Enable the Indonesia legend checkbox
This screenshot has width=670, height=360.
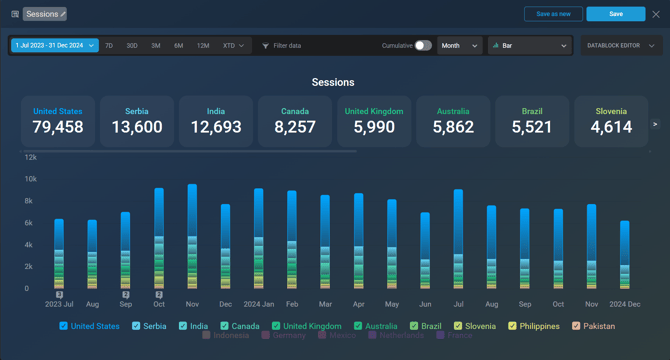[206, 335]
